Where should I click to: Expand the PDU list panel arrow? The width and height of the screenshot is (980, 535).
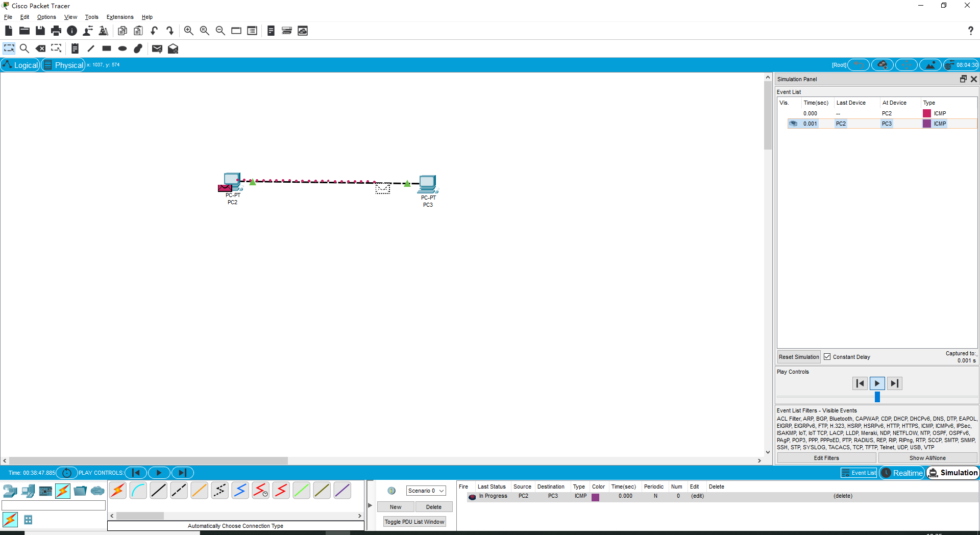tap(370, 505)
